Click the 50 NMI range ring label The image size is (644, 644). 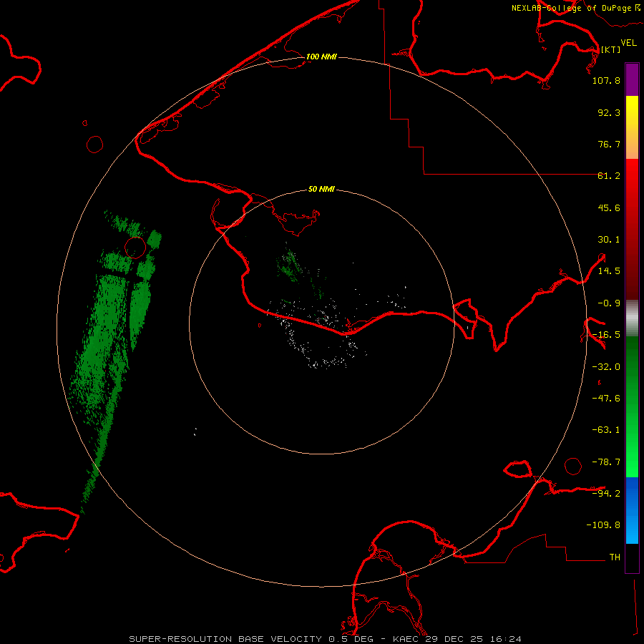321,190
